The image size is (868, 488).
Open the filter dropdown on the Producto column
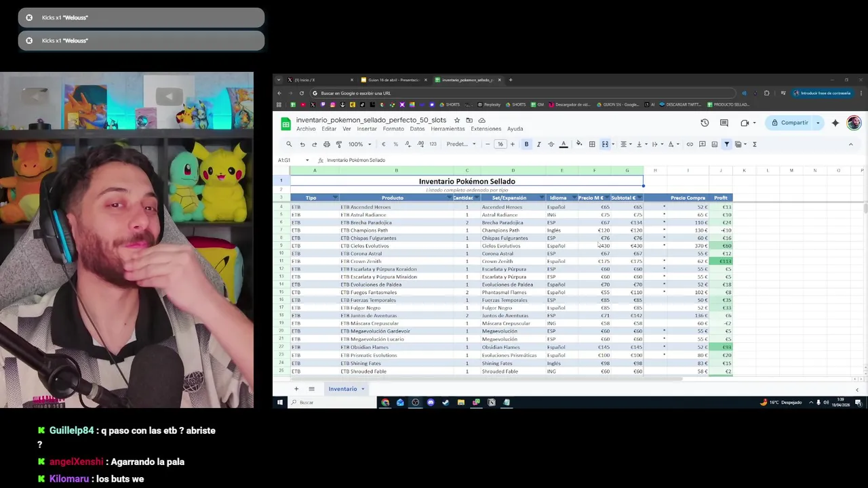tap(450, 198)
